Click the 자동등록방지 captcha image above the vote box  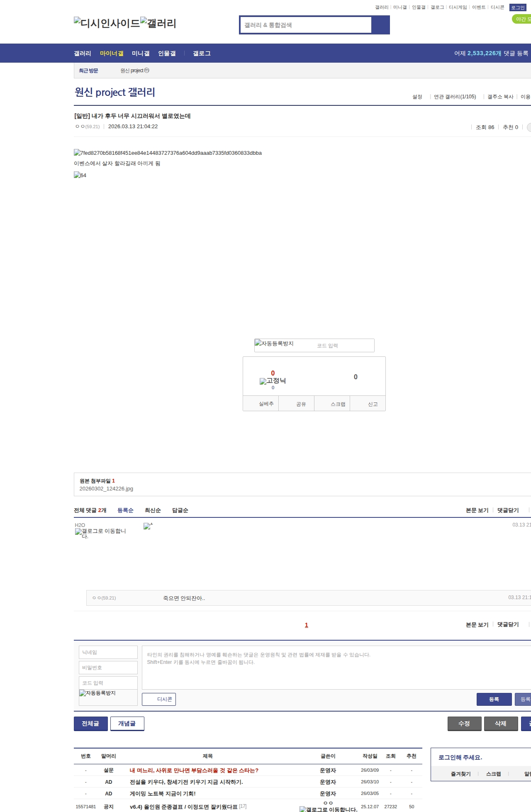tap(274, 344)
